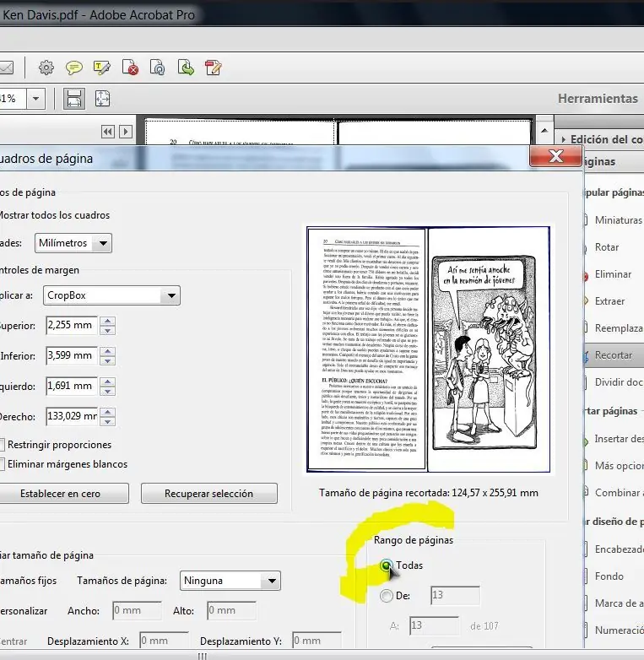
Task: Select Encabezado in the tools panel
Action: click(614, 549)
